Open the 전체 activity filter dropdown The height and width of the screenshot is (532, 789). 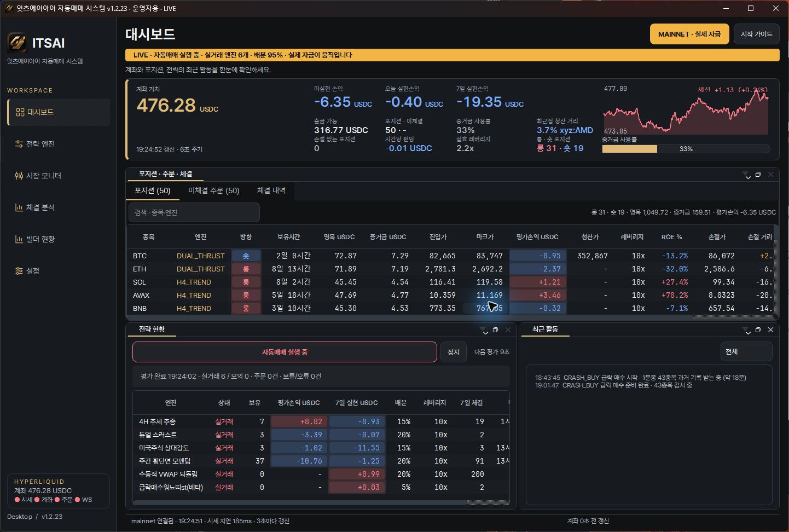[746, 351]
